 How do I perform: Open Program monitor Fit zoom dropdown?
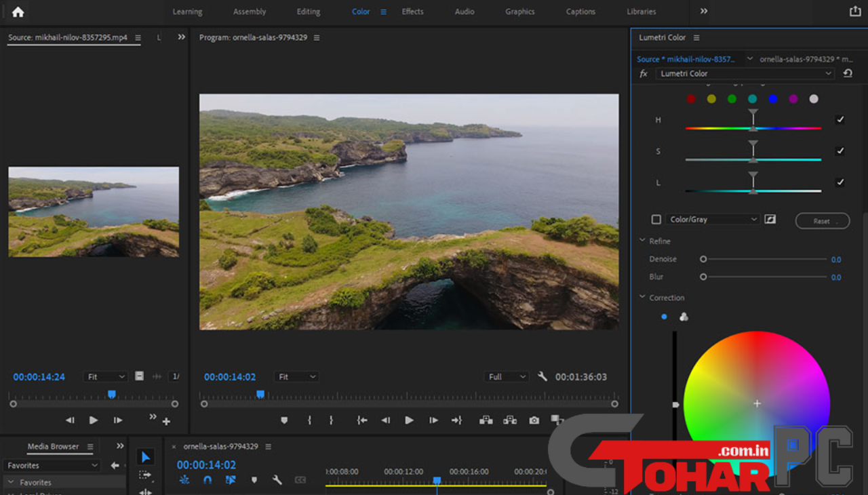pos(296,376)
